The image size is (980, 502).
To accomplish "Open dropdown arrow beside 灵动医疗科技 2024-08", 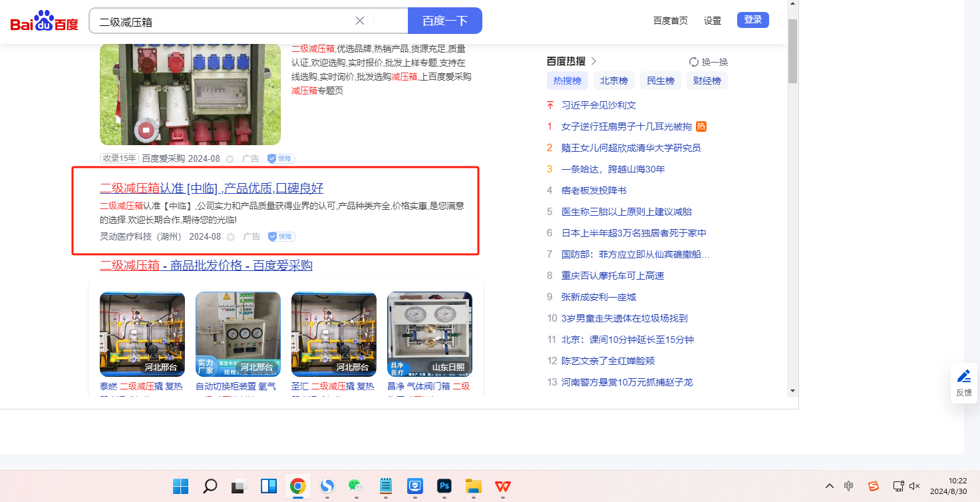I will pyautogui.click(x=231, y=236).
